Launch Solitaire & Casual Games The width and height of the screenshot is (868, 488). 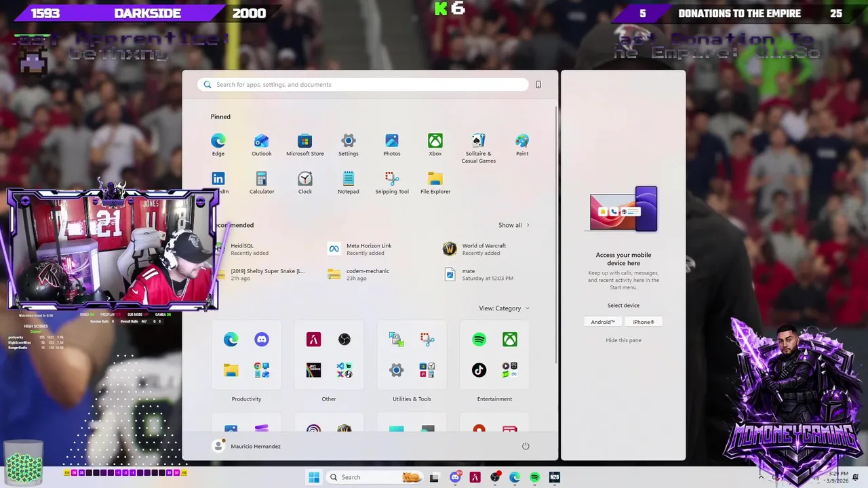pyautogui.click(x=478, y=148)
